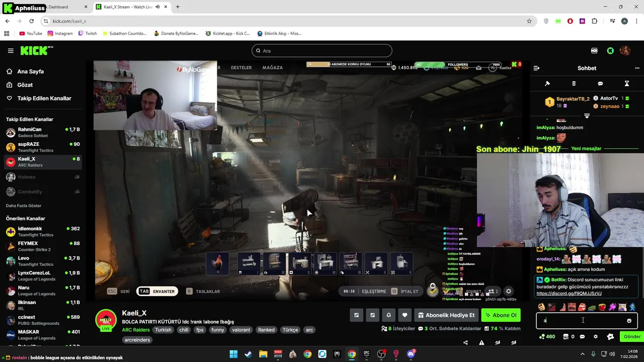Open the Chrome three-dot menu

pyautogui.click(x=636, y=21)
